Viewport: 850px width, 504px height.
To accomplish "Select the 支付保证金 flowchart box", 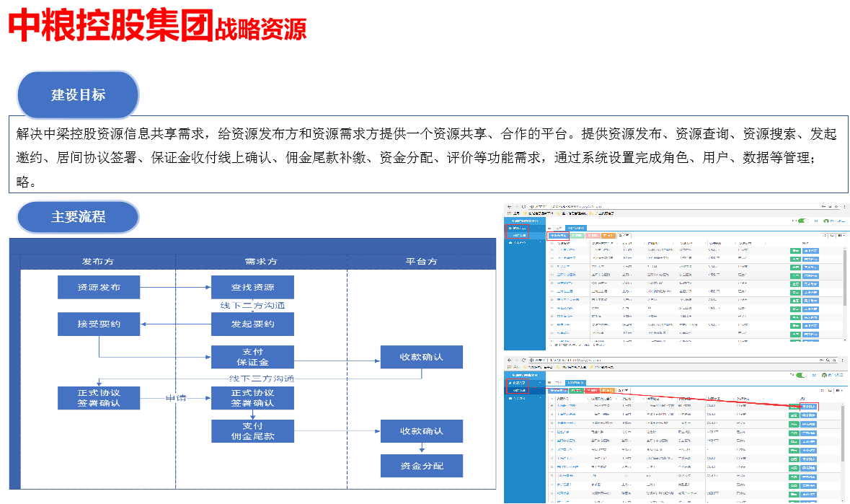I will [x=252, y=357].
